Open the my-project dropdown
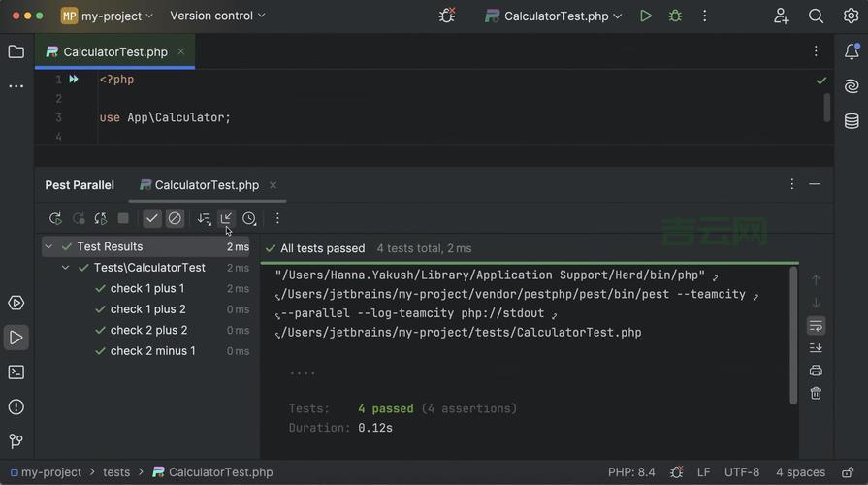Screen dimensions: 868x485 tap(108, 16)
